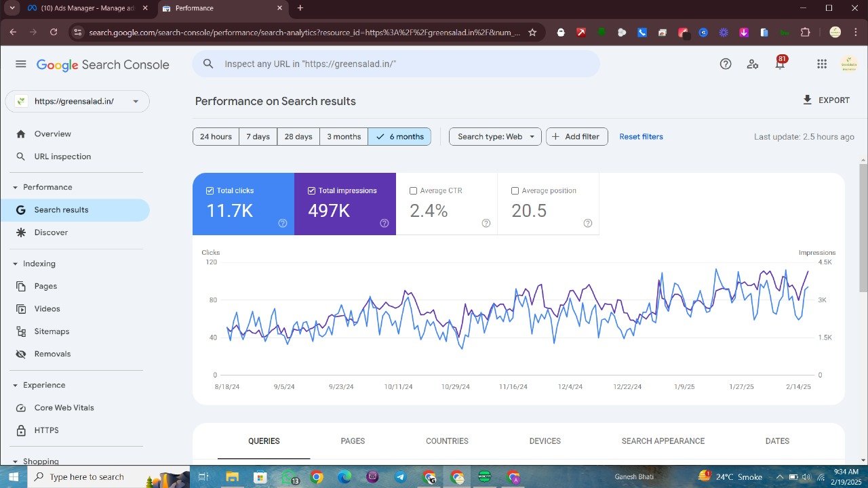Enable the Average CTR checkbox

[x=414, y=191]
